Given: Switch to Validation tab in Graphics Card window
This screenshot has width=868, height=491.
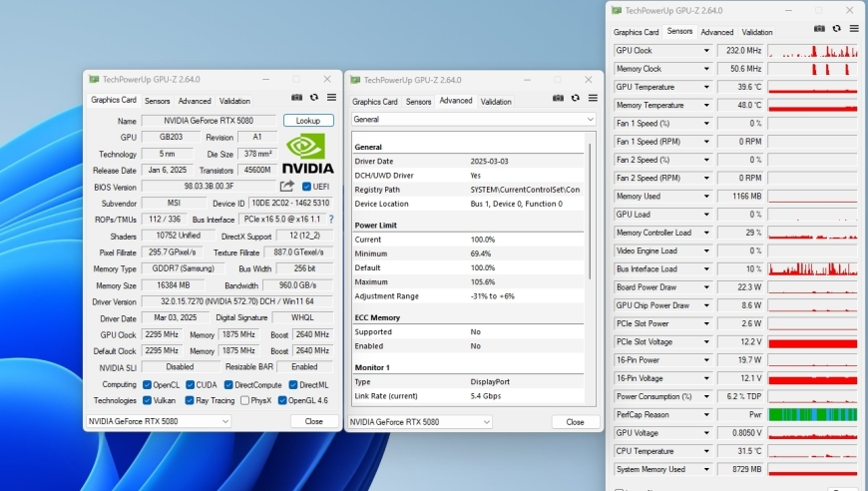Looking at the screenshot, I should coord(234,101).
